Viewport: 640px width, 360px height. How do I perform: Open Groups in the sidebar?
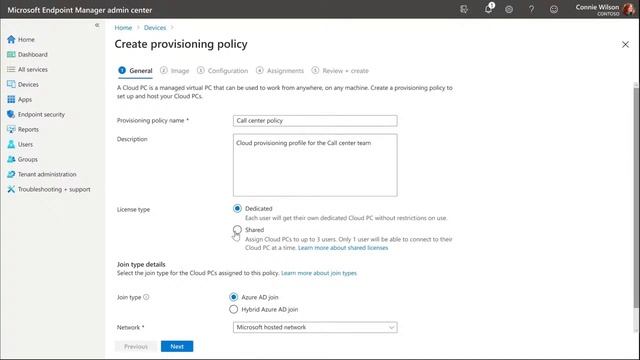22,160
